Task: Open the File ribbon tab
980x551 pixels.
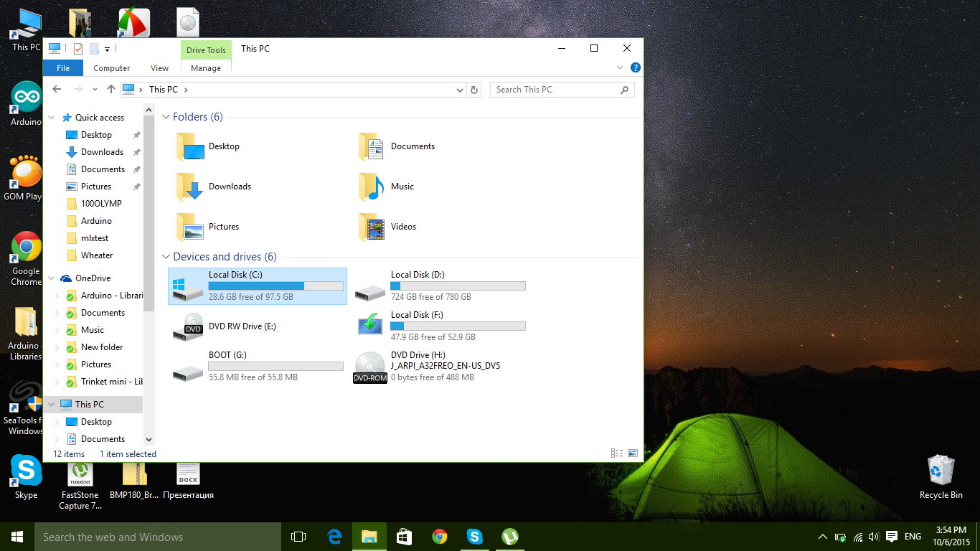Action: [63, 68]
